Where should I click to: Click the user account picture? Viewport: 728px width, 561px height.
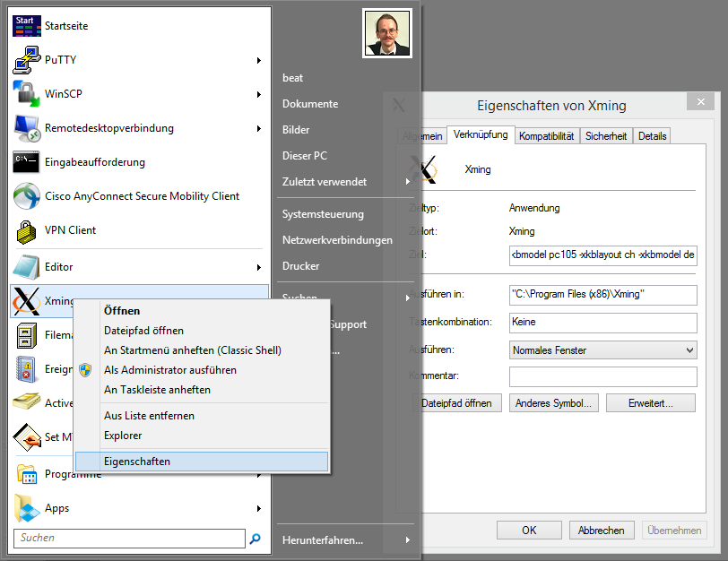pyautogui.click(x=387, y=33)
